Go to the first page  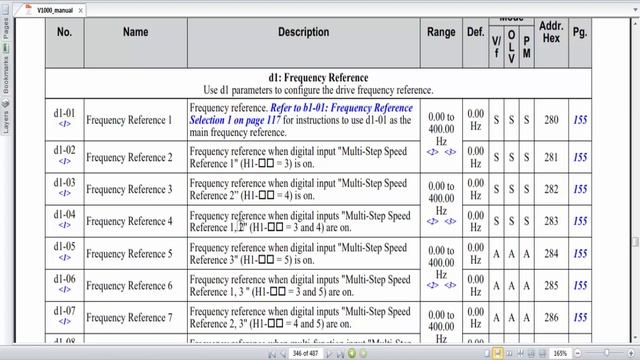coord(272,354)
